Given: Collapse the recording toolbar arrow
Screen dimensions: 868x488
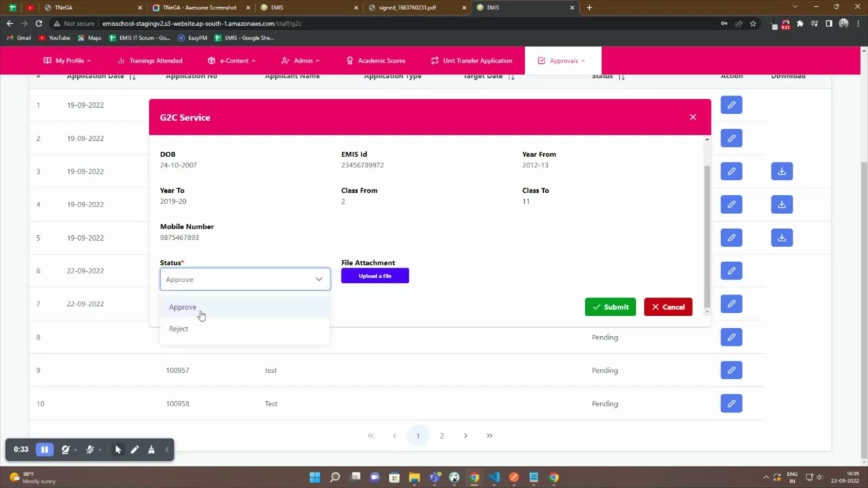Looking at the screenshot, I should 167,449.
